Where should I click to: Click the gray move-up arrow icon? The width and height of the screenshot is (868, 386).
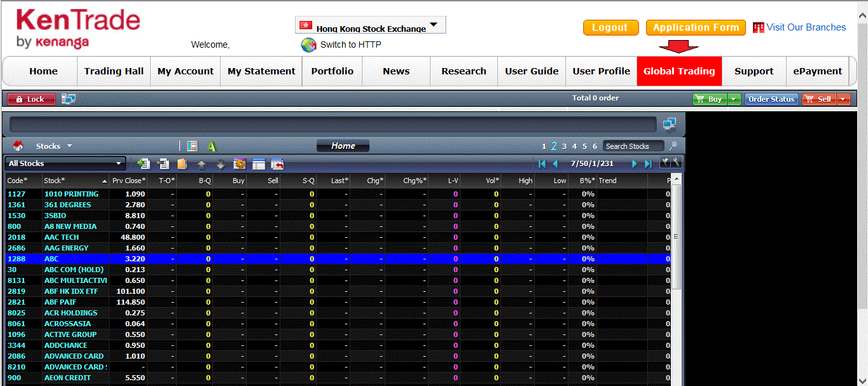click(x=201, y=163)
